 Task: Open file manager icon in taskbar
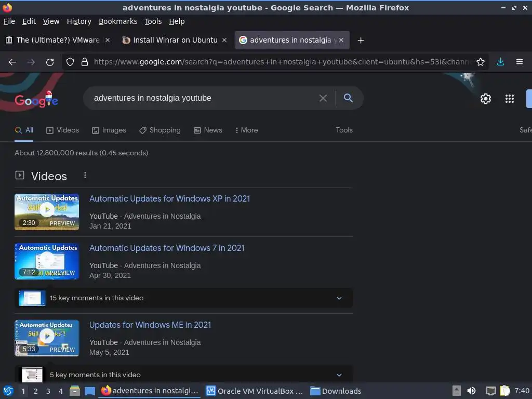75,391
